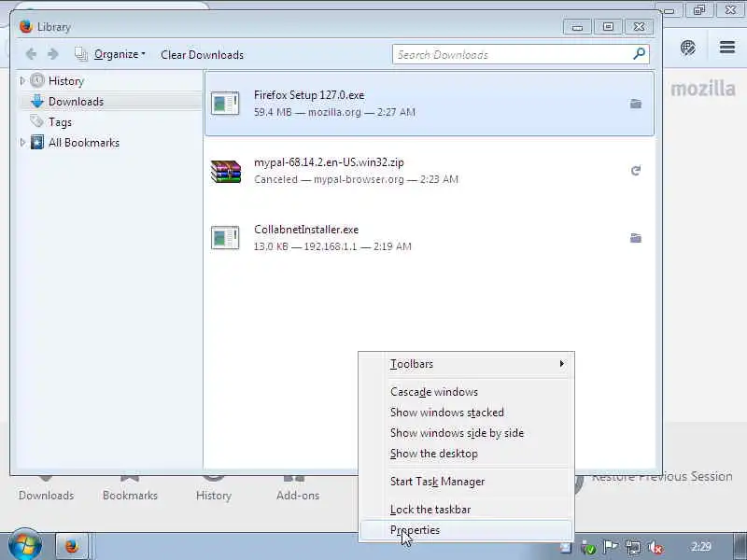Select Downloads in the Library sidebar
The image size is (747, 560).
[76, 102]
